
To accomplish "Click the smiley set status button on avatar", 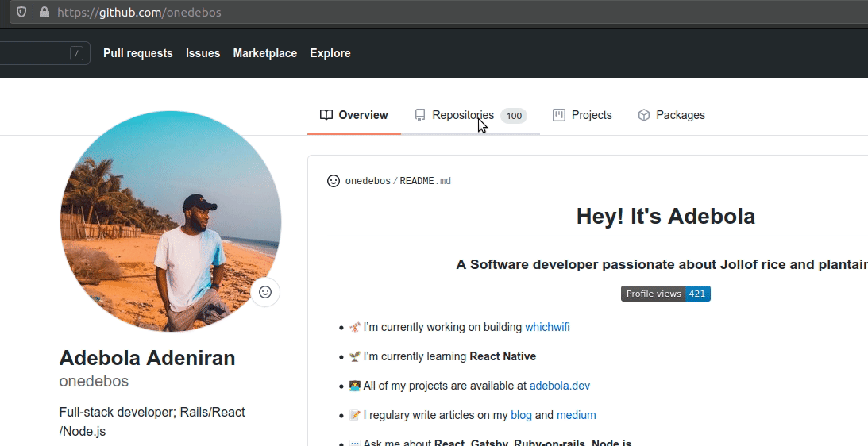I will [265, 292].
